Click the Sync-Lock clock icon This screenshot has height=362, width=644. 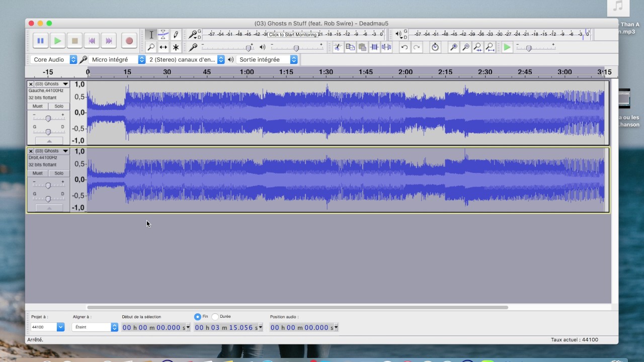(435, 47)
